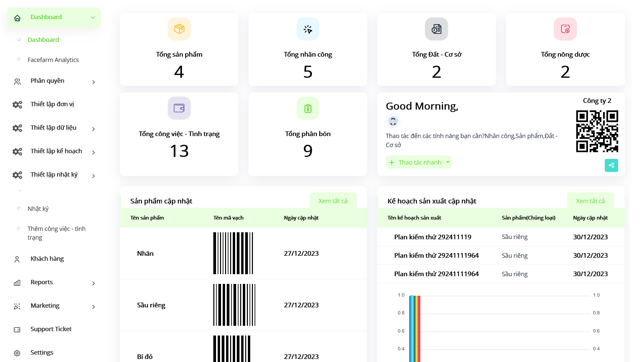Screen dimensions: 644x362
Task: Click the Công ty 2 QR code
Action: click(x=597, y=131)
